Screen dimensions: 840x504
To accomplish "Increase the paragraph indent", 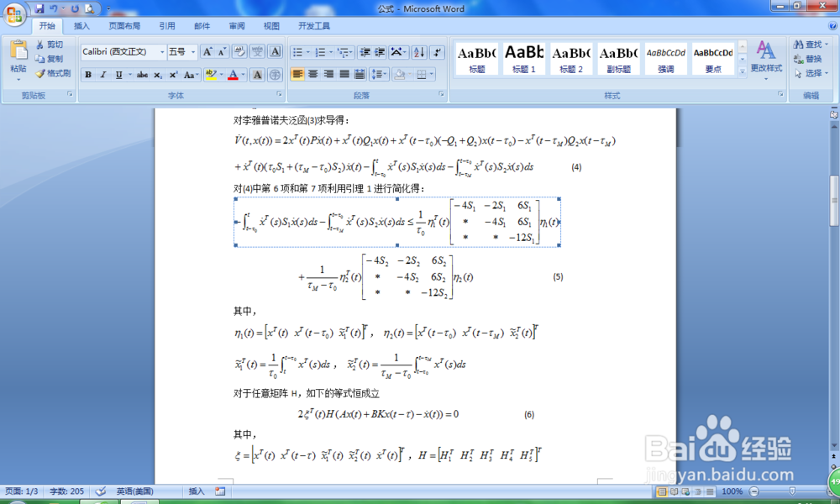I will pyautogui.click(x=380, y=52).
